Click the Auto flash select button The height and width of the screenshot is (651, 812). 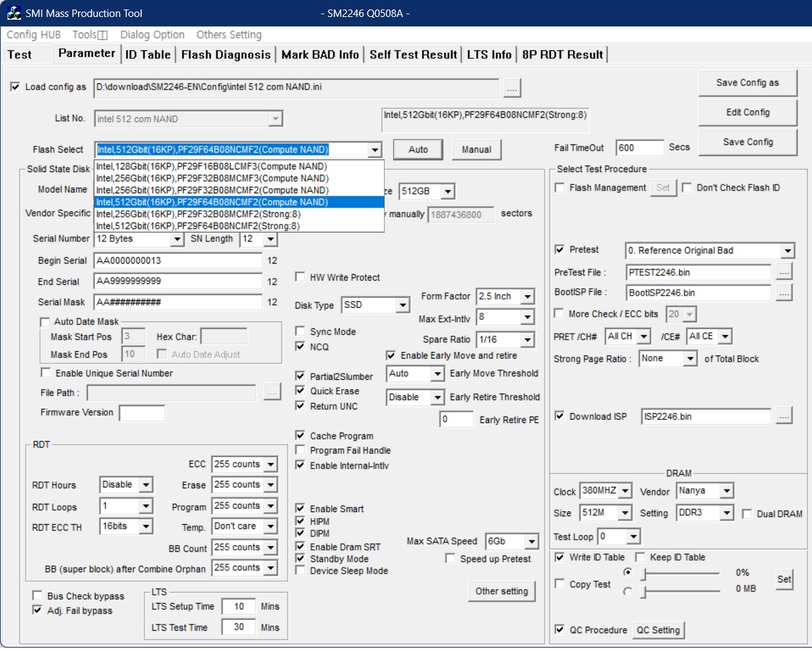click(x=418, y=150)
